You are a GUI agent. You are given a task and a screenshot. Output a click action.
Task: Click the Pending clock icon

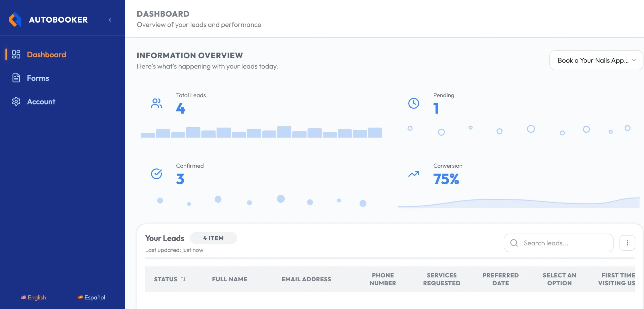[x=414, y=103]
